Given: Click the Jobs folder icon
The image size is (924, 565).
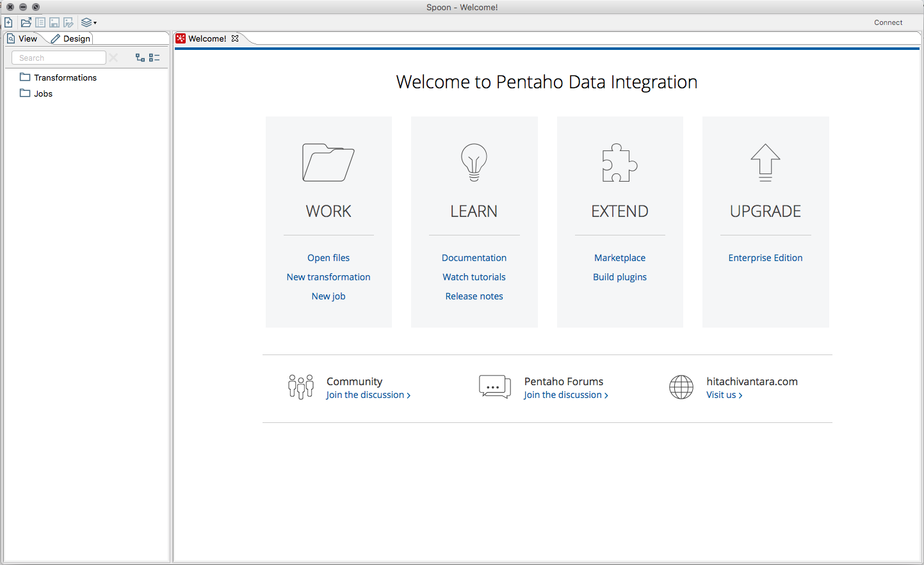Looking at the screenshot, I should pyautogui.click(x=25, y=93).
